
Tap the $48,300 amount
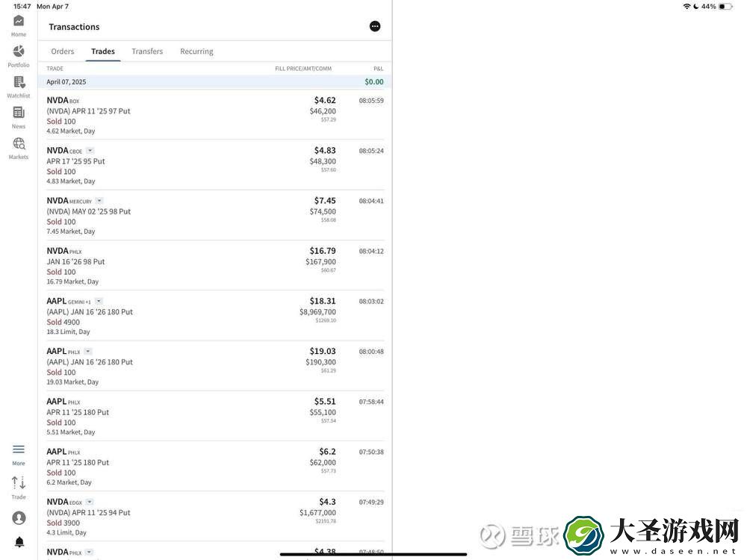pos(323,161)
